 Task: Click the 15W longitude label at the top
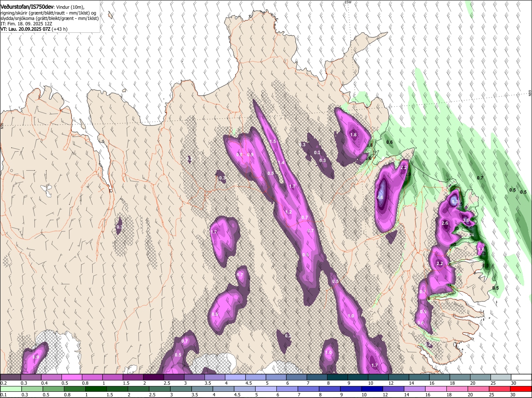pyautogui.click(x=348, y=2)
